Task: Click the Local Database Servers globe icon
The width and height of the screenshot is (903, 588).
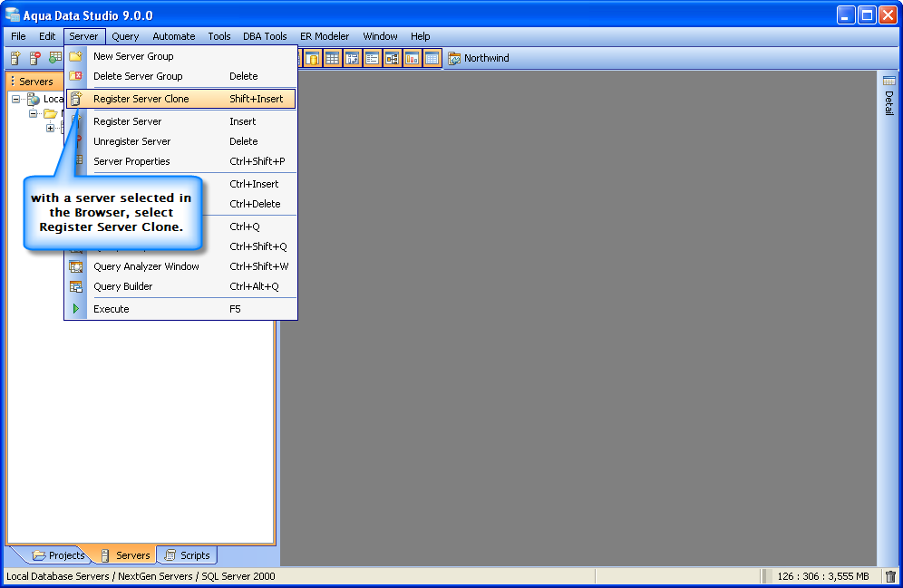Action: pos(34,99)
